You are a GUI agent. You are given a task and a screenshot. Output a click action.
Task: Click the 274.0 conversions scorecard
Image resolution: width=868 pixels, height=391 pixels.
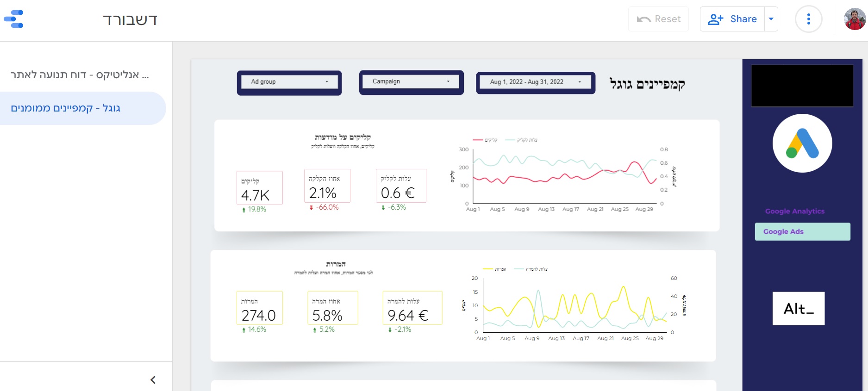coord(259,309)
